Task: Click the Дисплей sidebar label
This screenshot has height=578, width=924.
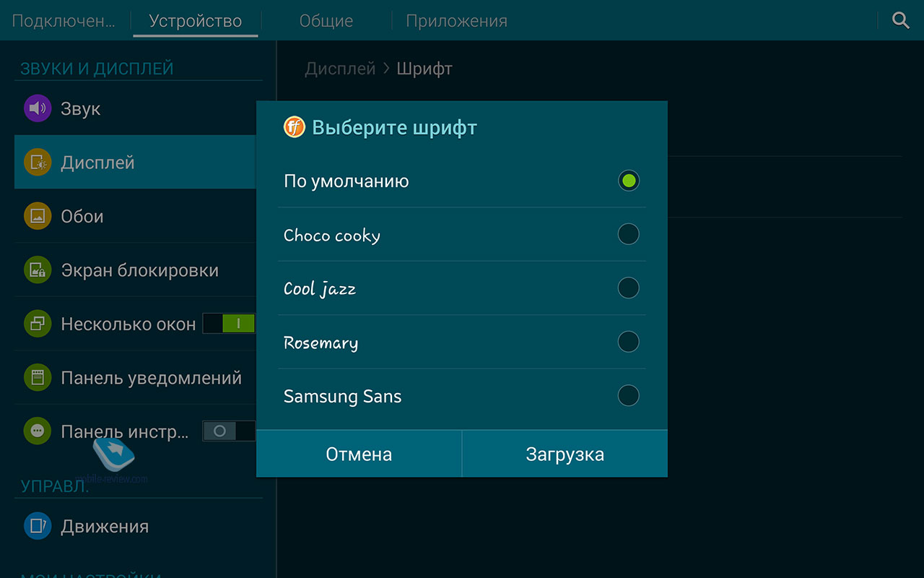Action: [97, 163]
